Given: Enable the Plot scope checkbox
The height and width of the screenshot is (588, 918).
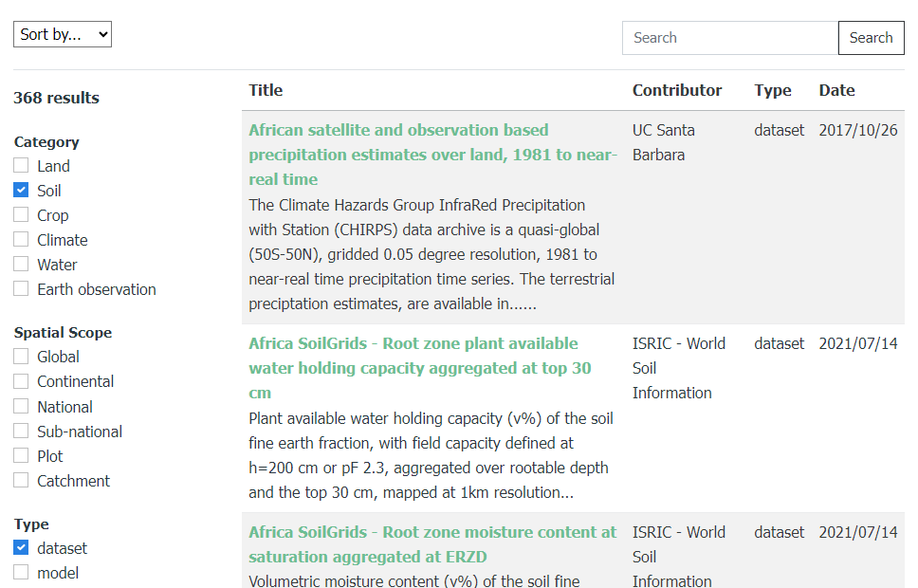Looking at the screenshot, I should pyautogui.click(x=21, y=456).
